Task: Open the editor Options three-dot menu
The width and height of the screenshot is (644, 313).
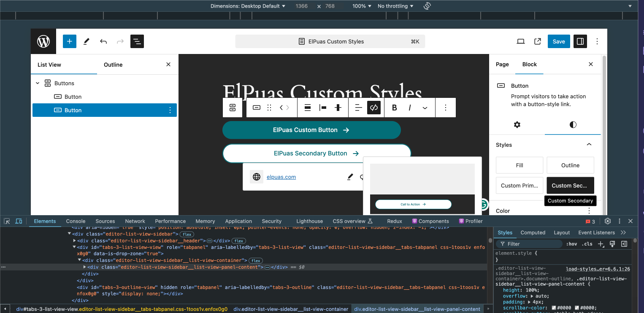Action: (x=597, y=41)
